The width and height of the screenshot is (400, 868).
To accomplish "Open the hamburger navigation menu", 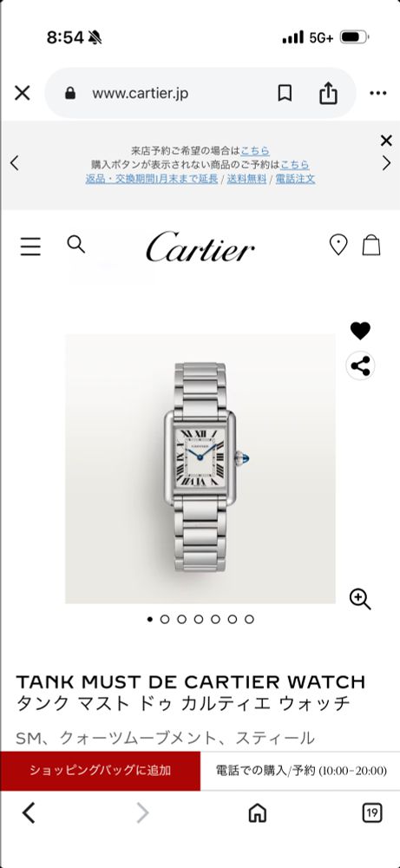I will pos(30,247).
